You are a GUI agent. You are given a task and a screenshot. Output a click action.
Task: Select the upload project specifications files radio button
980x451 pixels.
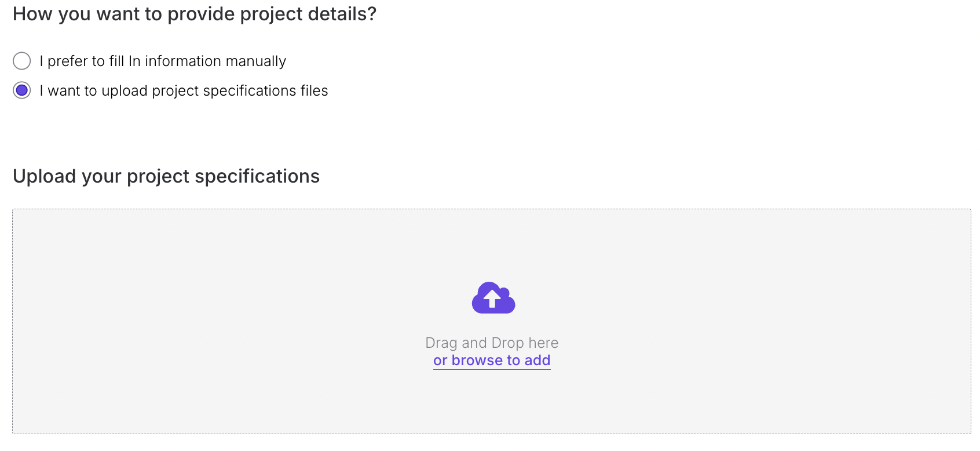[22, 90]
